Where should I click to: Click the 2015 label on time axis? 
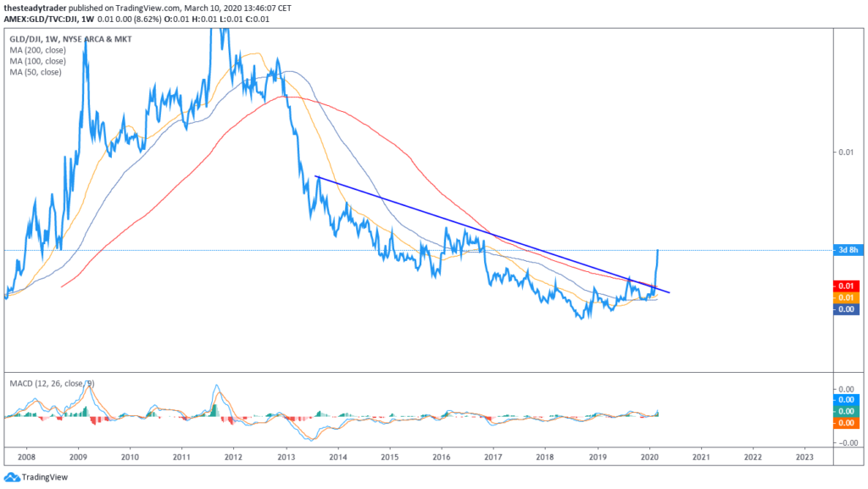click(x=390, y=457)
